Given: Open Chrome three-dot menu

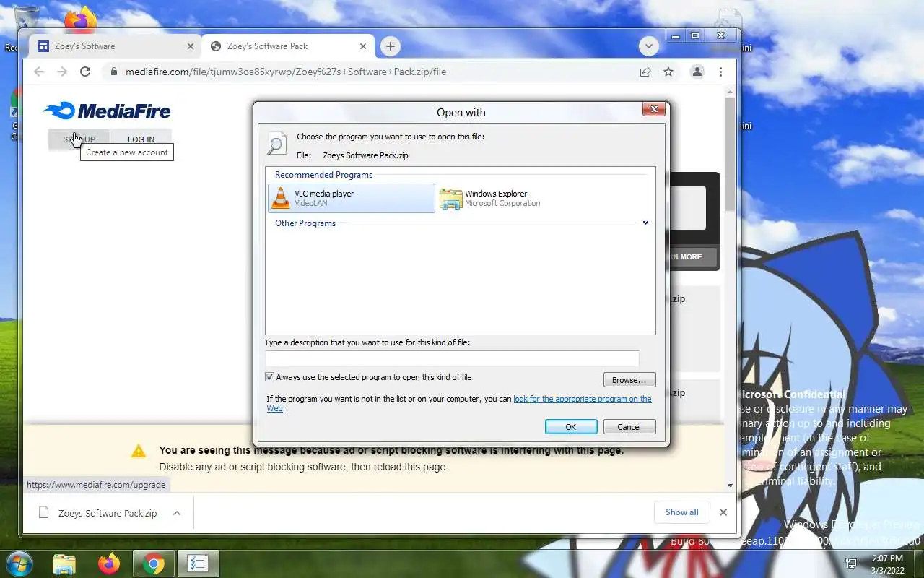Looking at the screenshot, I should click(720, 72).
